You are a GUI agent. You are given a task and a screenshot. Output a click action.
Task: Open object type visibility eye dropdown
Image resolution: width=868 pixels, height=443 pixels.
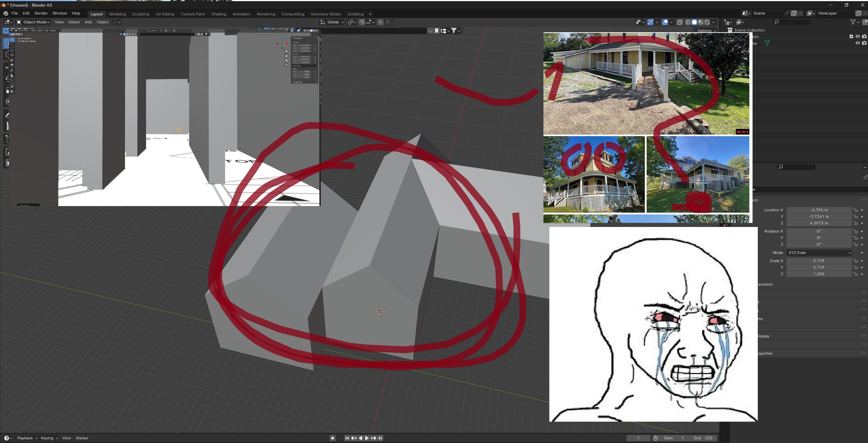point(640,22)
